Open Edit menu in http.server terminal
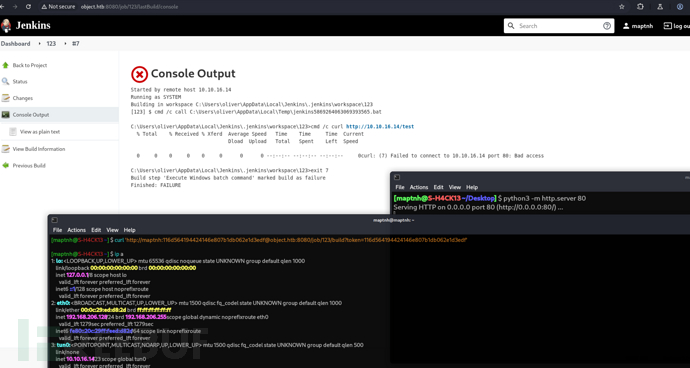This screenshot has width=690, height=368. pyautogui.click(x=438, y=187)
